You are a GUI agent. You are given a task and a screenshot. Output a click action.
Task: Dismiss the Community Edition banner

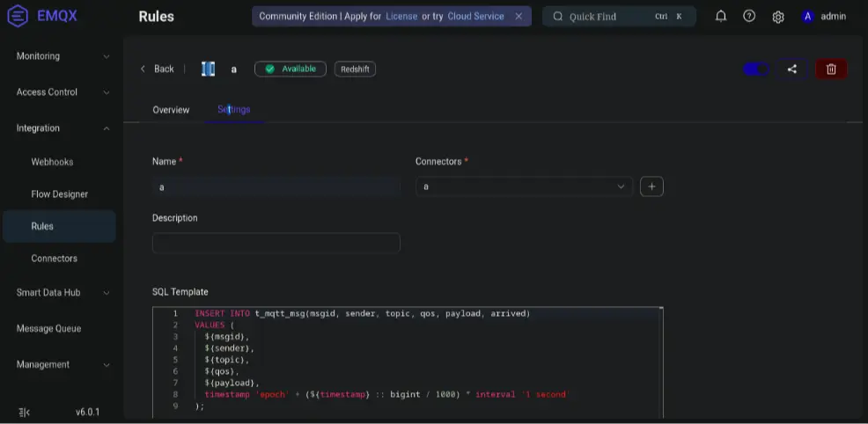pos(519,17)
